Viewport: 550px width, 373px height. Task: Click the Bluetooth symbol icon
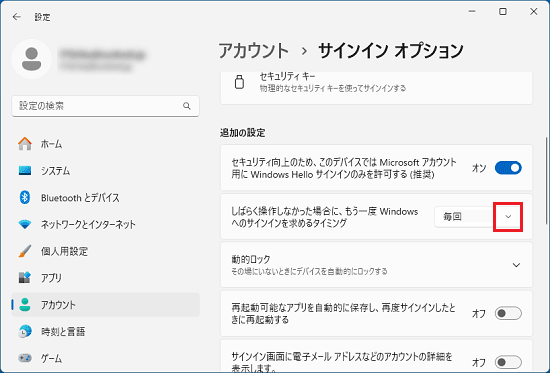click(x=25, y=198)
